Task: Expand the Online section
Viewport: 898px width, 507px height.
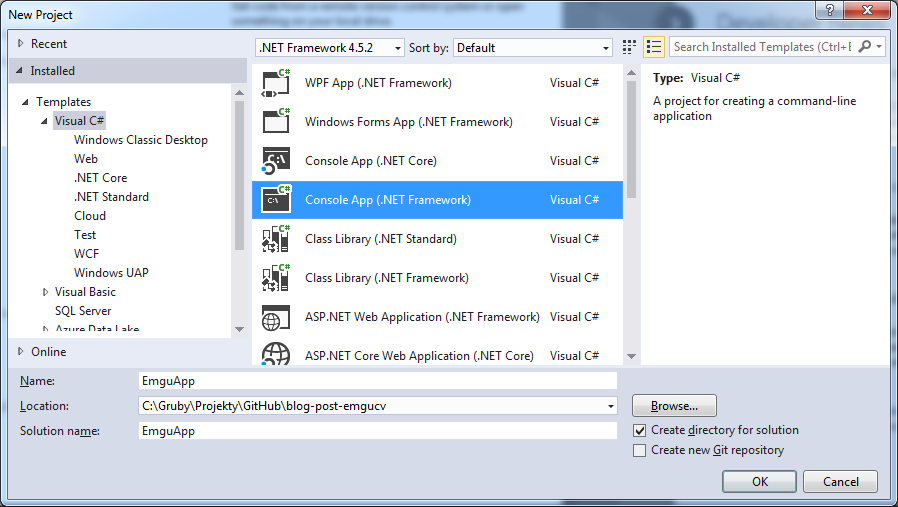Action: pos(22,352)
